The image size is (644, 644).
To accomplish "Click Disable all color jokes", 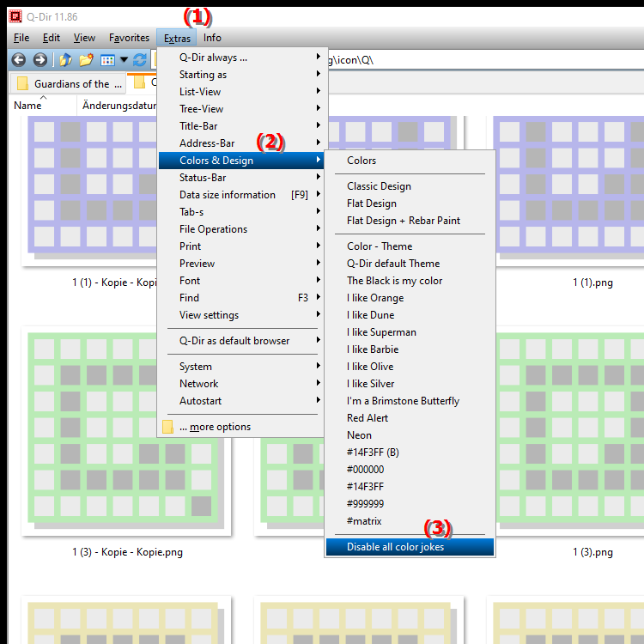I will click(x=410, y=547).
